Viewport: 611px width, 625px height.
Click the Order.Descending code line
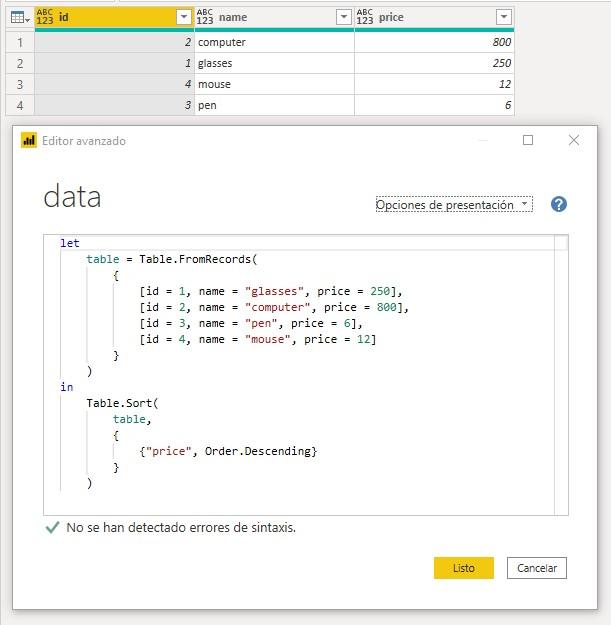[228, 451]
